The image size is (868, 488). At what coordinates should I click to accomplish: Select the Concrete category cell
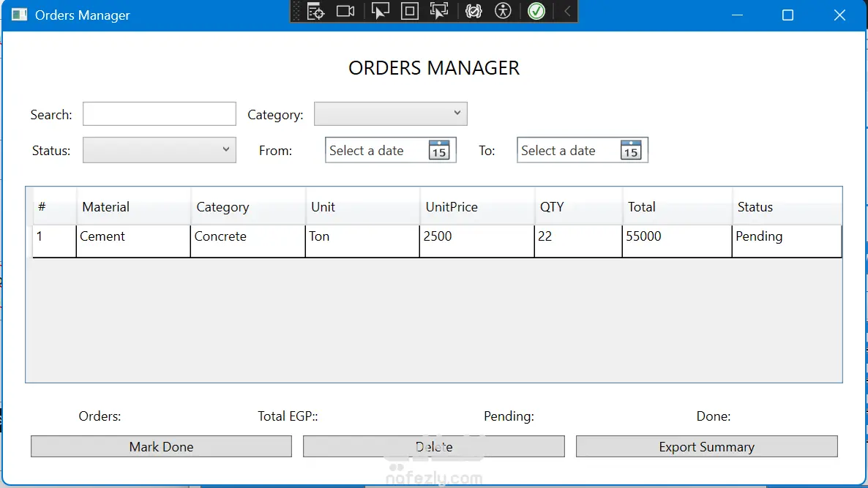pyautogui.click(x=248, y=241)
